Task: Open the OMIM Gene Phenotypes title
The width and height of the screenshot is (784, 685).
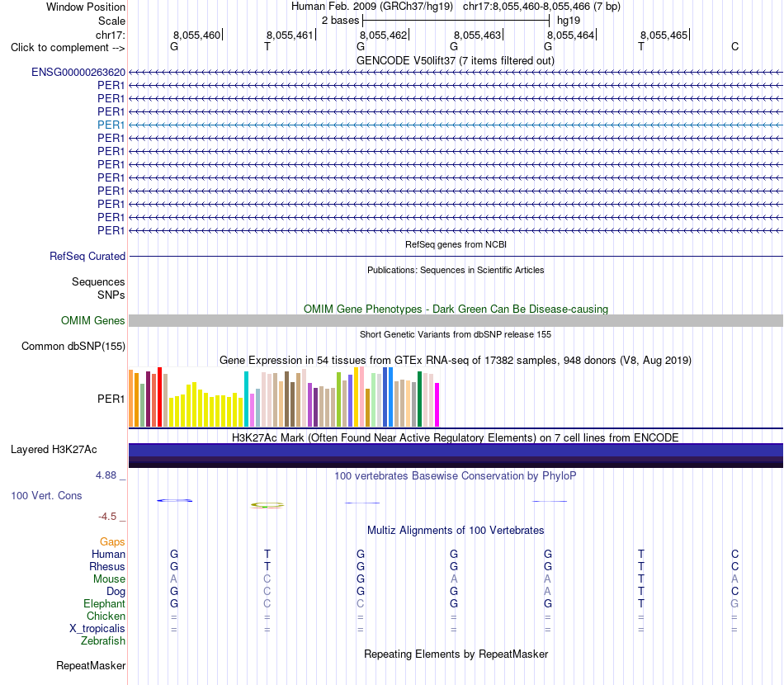Action: [x=456, y=309]
